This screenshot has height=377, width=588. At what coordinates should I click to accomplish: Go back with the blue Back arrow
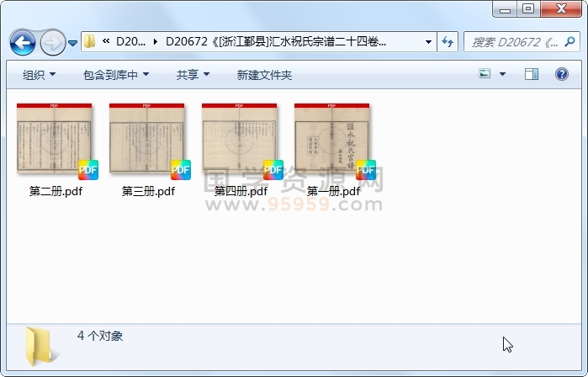[x=23, y=43]
